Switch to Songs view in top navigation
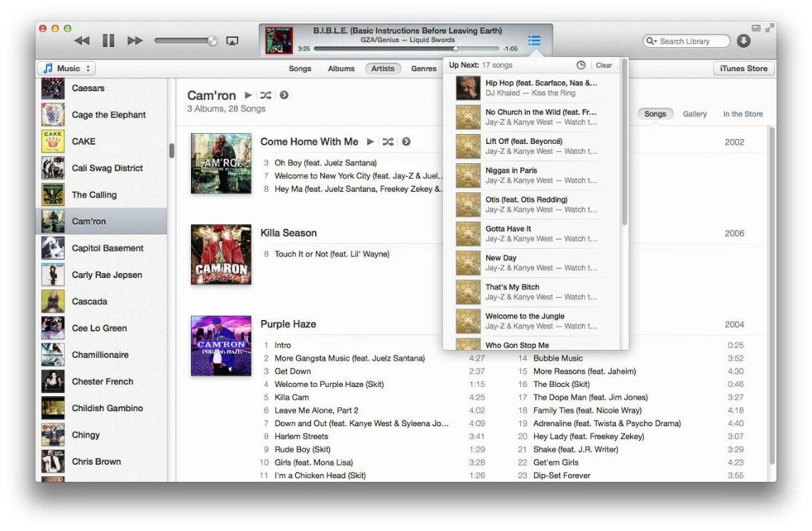 [300, 68]
